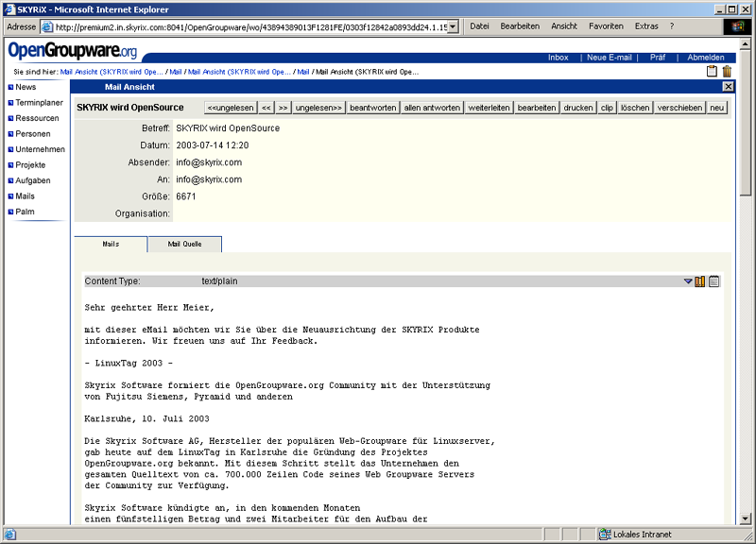The width and height of the screenshot is (756, 544).
Task: Print the mail with drucken
Action: (578, 108)
